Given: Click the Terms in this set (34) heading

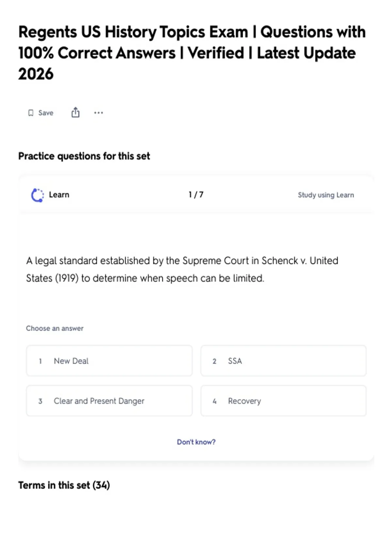Looking at the screenshot, I should pyautogui.click(x=64, y=485).
